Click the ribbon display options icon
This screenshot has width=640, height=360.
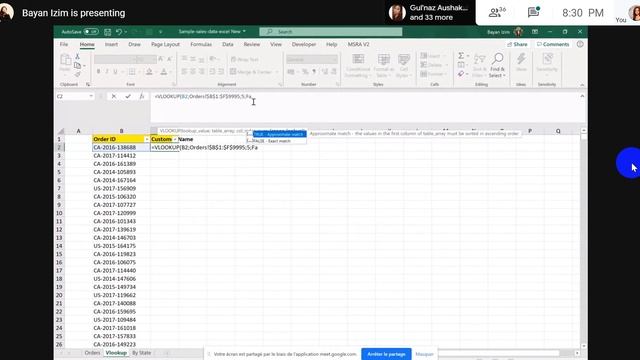coord(535,31)
